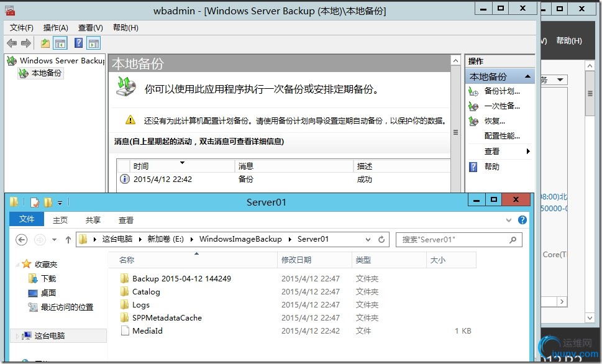Click the Explorer back navigation button
This screenshot has width=602, height=364.
point(22,240)
